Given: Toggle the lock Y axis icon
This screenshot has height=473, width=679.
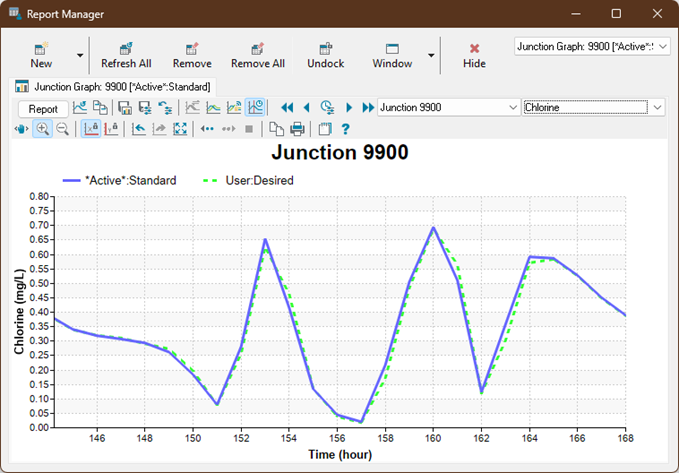Looking at the screenshot, I should (x=111, y=129).
